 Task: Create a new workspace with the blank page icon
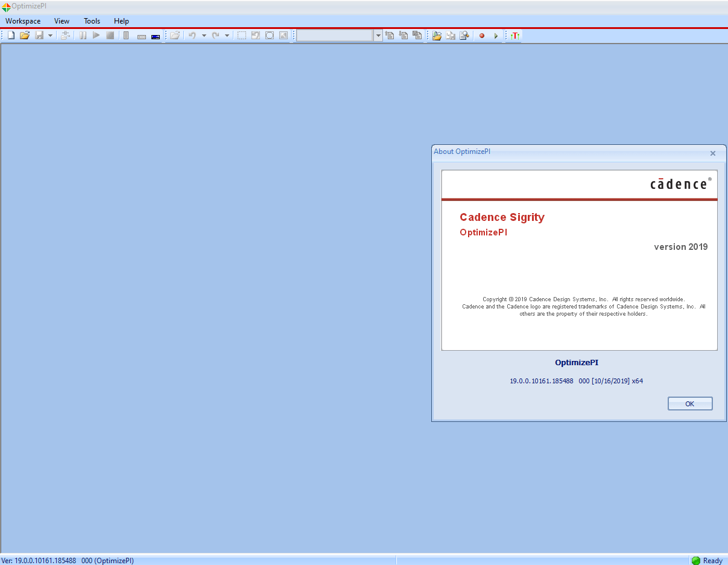pos(11,36)
